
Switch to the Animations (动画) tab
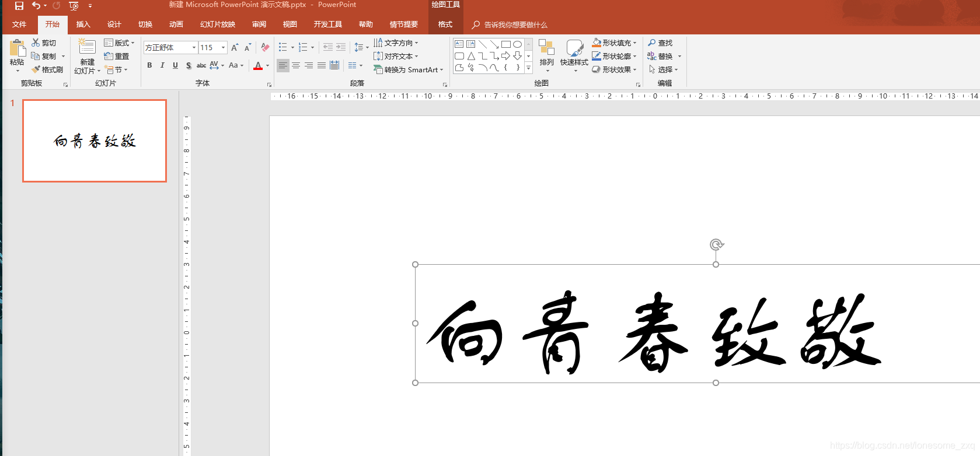(x=176, y=24)
